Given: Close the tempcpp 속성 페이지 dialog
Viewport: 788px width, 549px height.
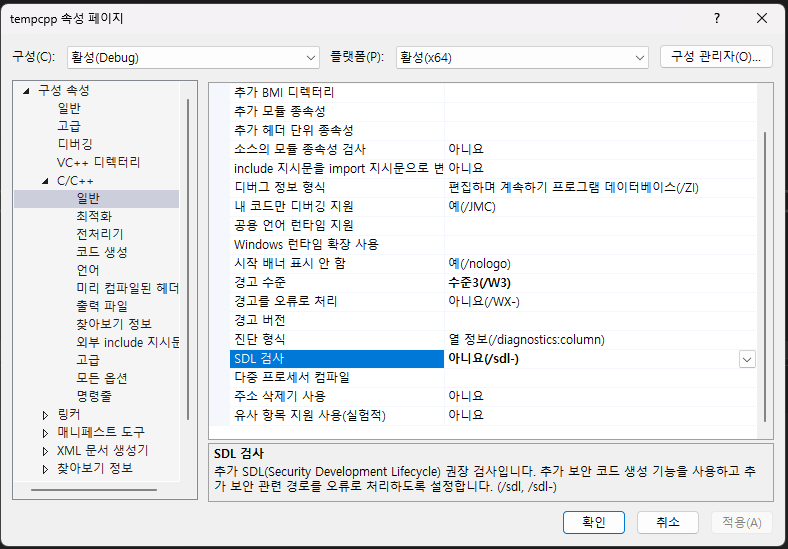Looking at the screenshot, I should click(762, 19).
